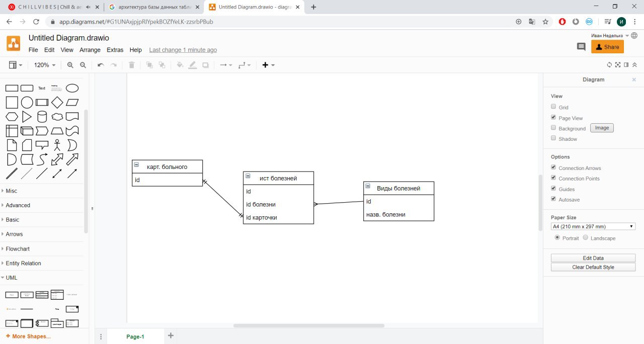The height and width of the screenshot is (344, 644).
Task: Select the bidirectional block arrow shape
Action: tap(57, 159)
